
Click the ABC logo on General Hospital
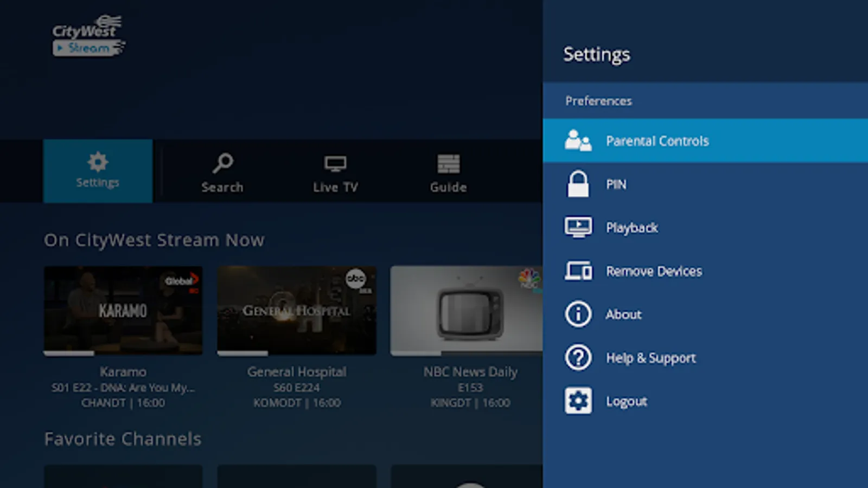pos(356,279)
